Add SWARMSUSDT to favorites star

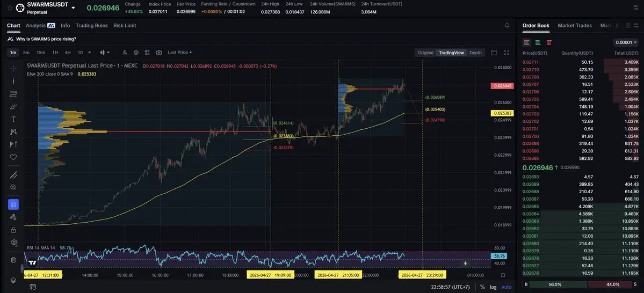click(10, 8)
